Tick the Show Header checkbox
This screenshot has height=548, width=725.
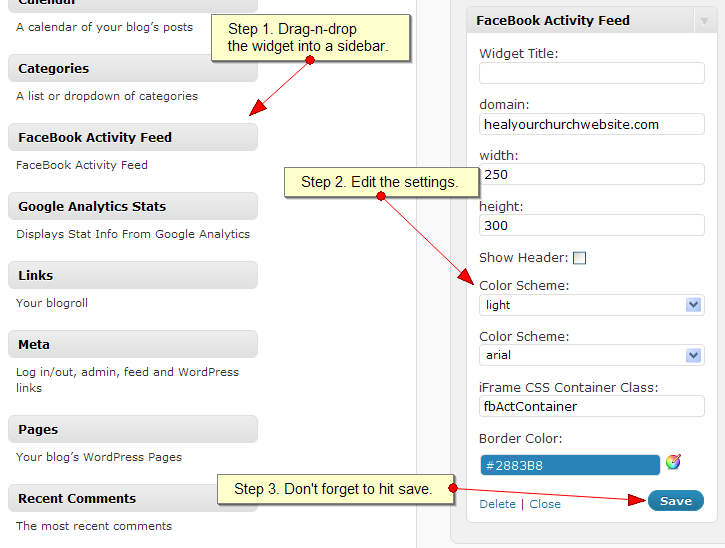point(579,258)
